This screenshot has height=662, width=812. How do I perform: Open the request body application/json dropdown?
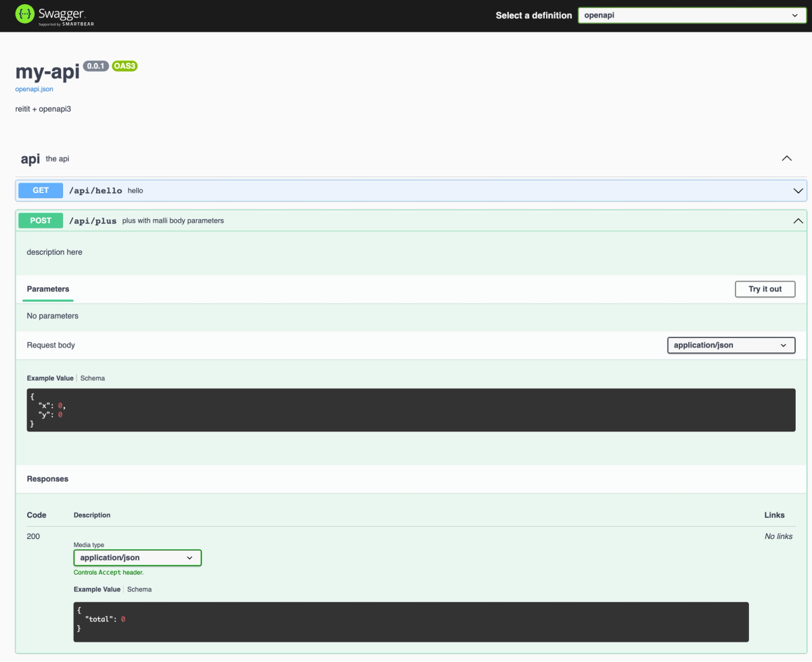tap(731, 345)
